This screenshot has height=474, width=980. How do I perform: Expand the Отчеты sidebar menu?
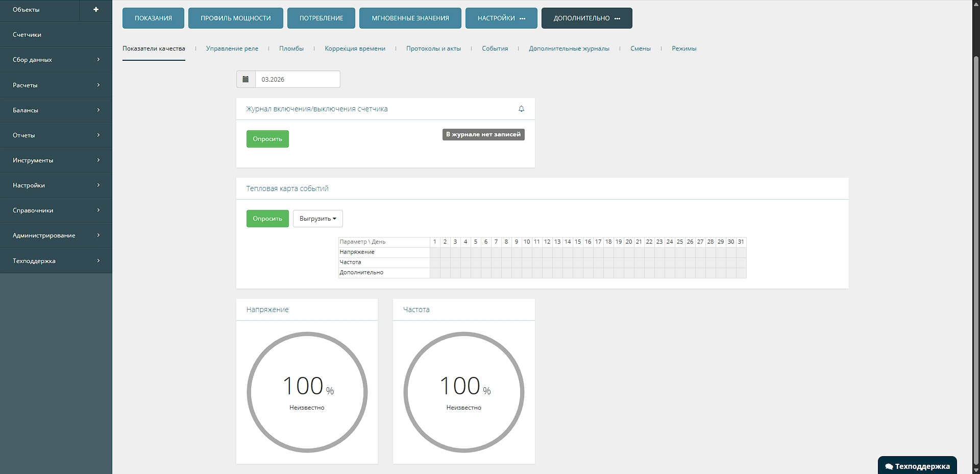[56, 135]
